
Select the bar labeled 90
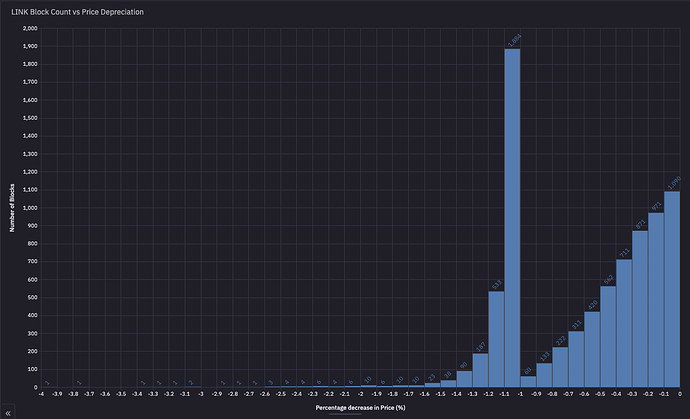click(464, 379)
